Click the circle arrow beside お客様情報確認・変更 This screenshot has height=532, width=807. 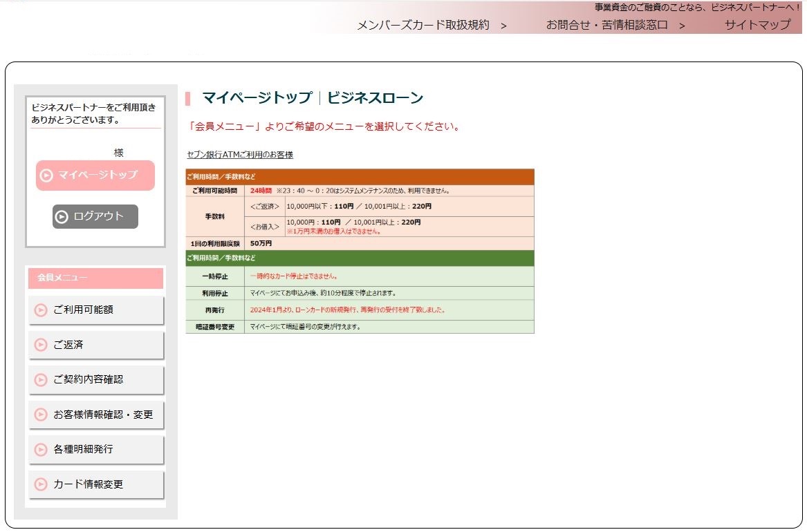coord(41,415)
